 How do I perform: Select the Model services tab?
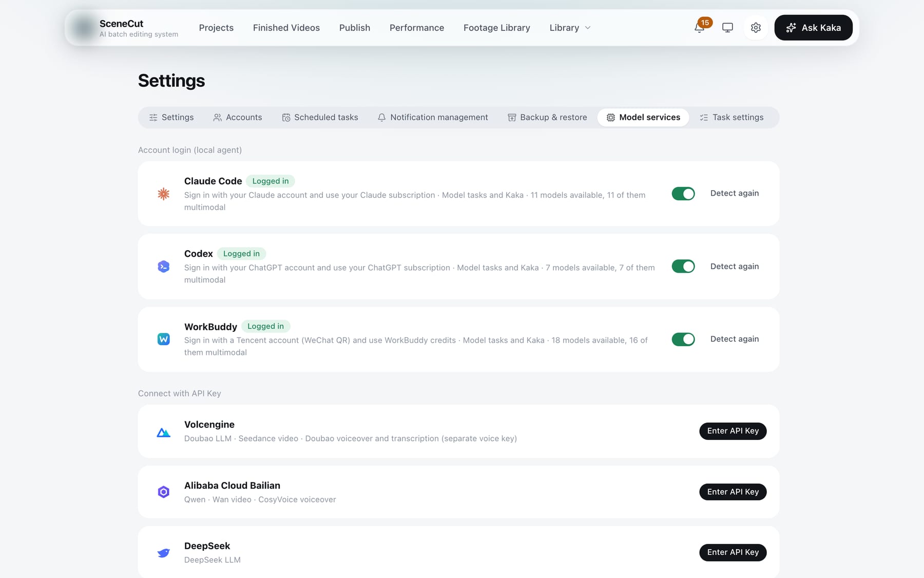click(643, 118)
